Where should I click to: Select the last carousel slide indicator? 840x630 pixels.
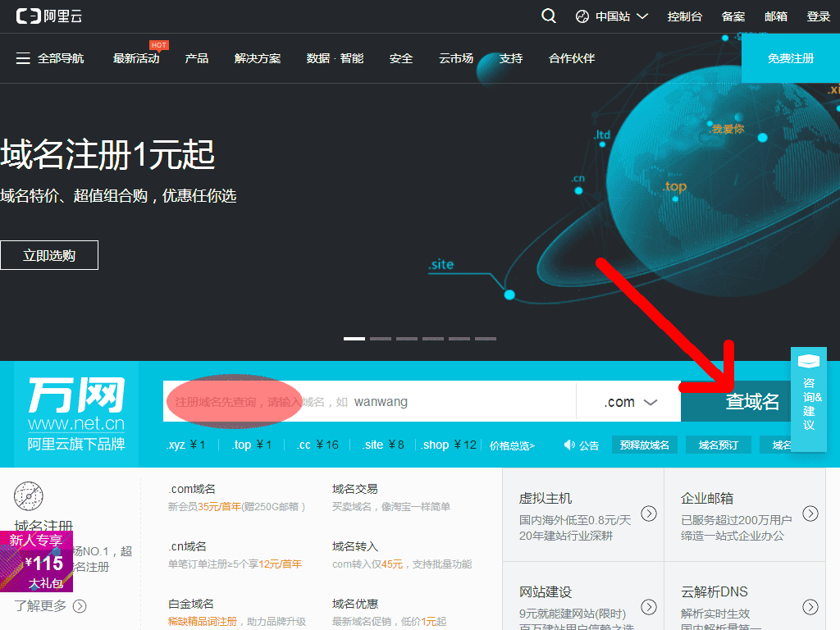486,339
